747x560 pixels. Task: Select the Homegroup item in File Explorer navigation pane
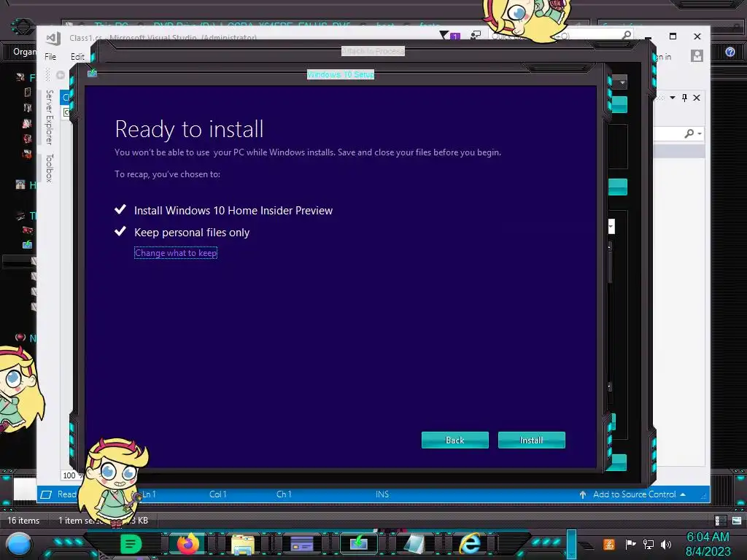point(26,184)
